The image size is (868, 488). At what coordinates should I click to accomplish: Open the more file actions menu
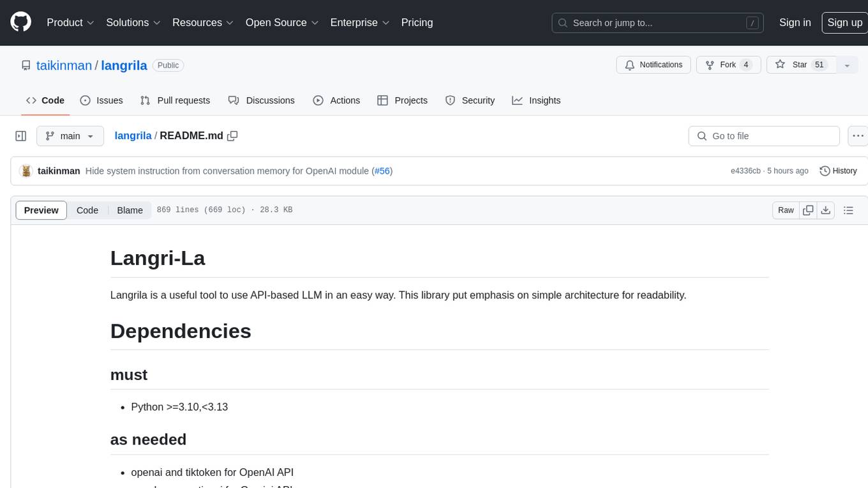click(x=858, y=136)
